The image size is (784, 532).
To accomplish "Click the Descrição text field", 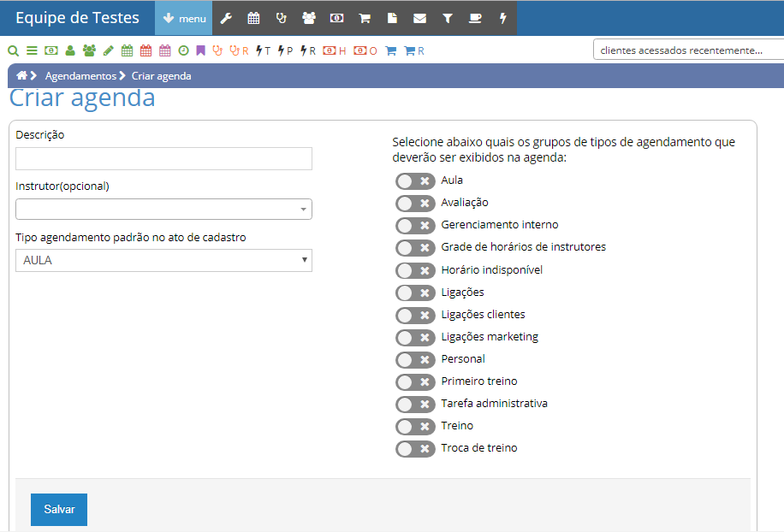I will tap(163, 159).
